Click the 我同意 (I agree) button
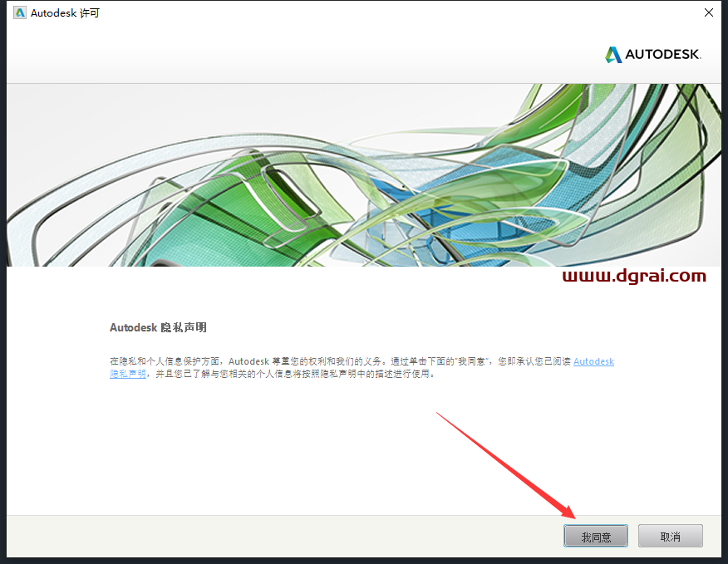The width and height of the screenshot is (728, 564). point(596,536)
